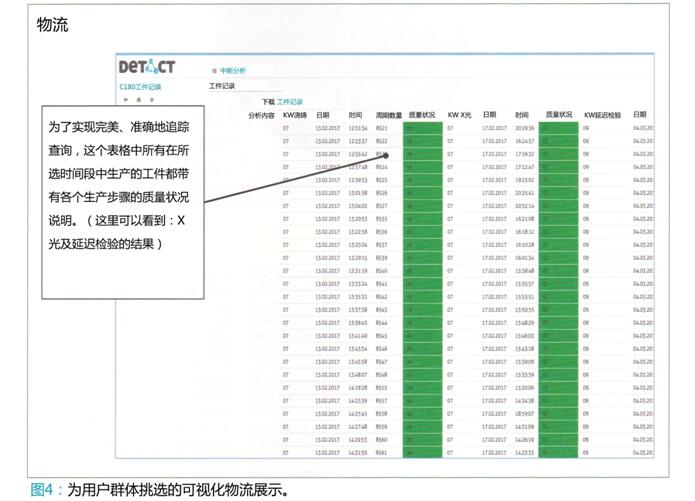Open the C180工件记录 sidebar link

pos(140,86)
